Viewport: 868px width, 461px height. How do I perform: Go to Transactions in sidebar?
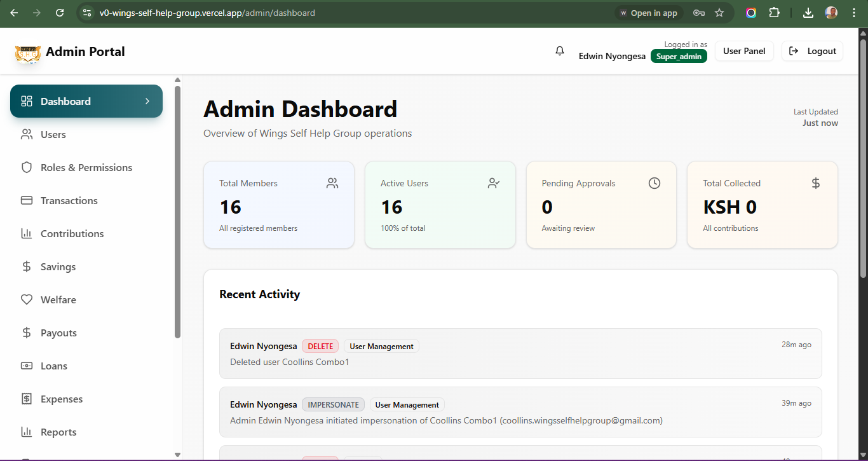pos(69,200)
